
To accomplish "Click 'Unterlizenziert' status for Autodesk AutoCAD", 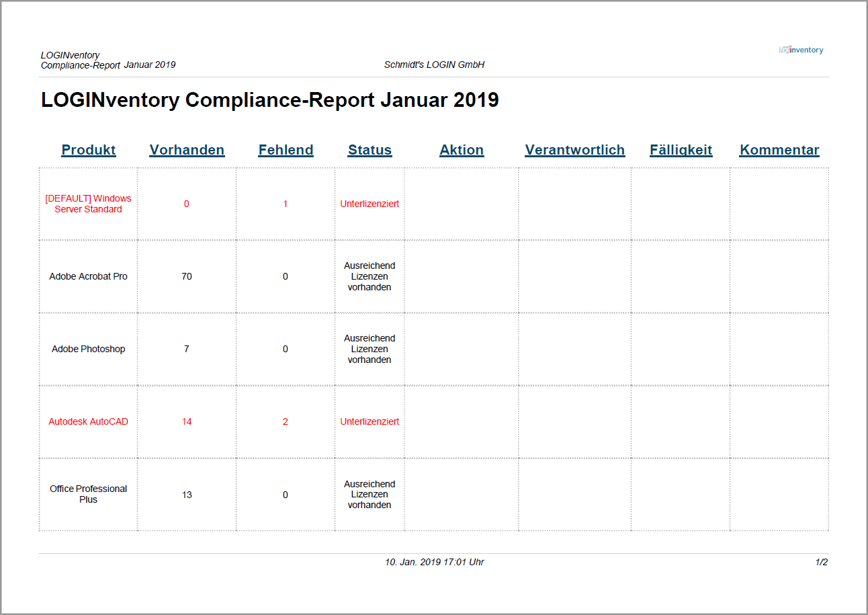I will (370, 421).
